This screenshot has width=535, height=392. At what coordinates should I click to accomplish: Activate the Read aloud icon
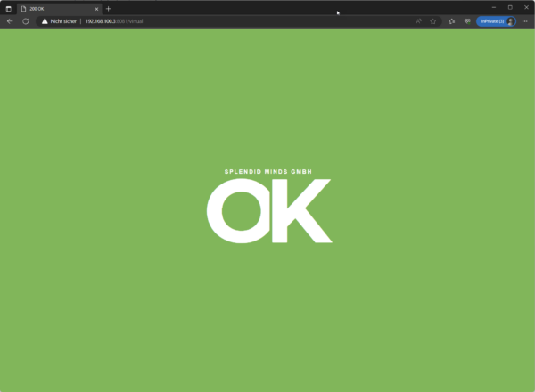419,21
